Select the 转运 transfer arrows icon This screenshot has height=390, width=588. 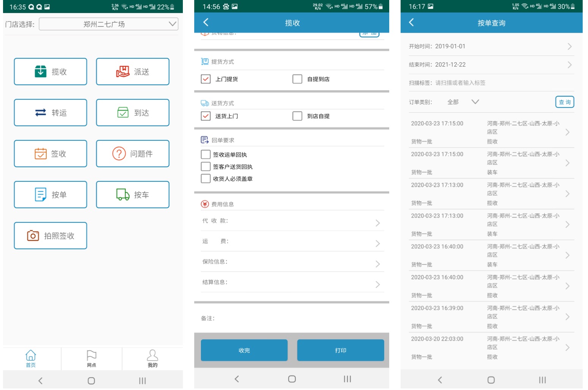pos(41,113)
